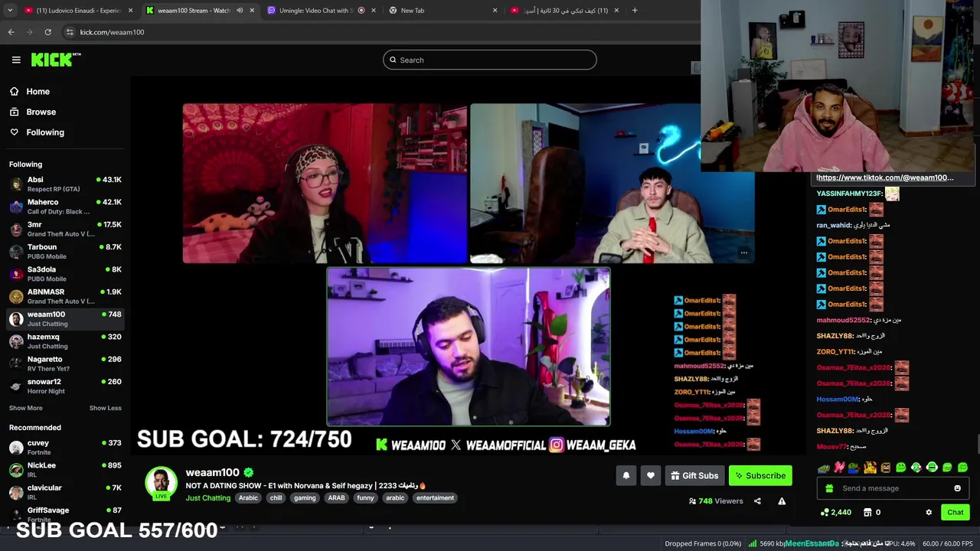
Task: Open the tab search dropdown arrow
Action: click(10, 11)
